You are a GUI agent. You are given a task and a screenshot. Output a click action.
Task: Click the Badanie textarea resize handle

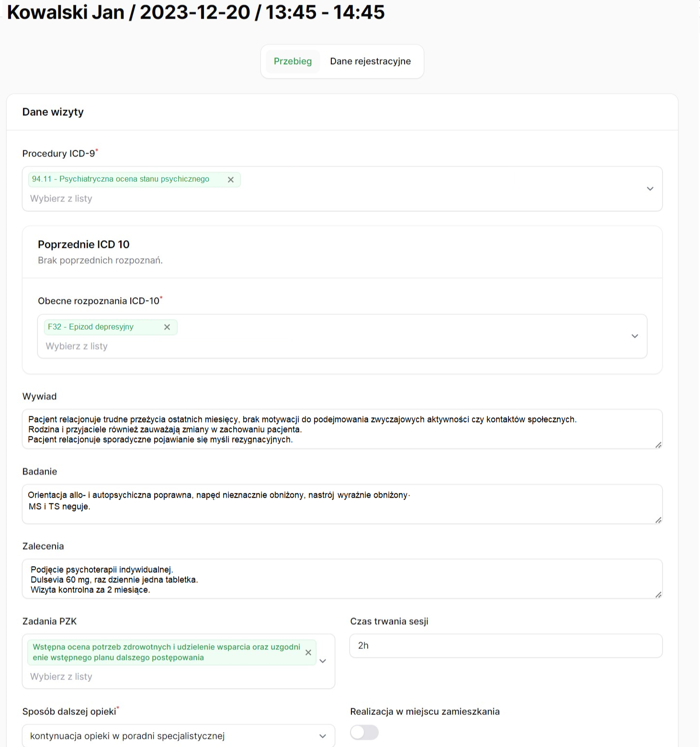click(658, 520)
